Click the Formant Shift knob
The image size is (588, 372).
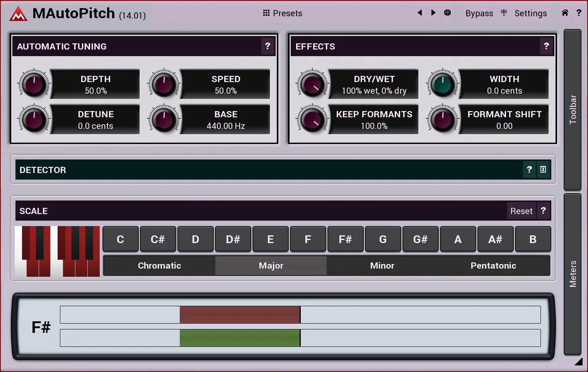[443, 119]
